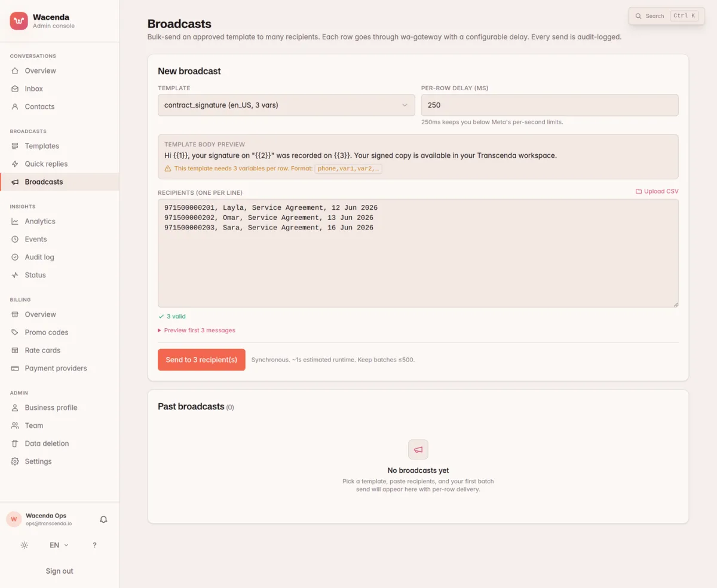This screenshot has width=717, height=588.
Task: Click the Audit log check-circle icon
Action: pos(15,257)
